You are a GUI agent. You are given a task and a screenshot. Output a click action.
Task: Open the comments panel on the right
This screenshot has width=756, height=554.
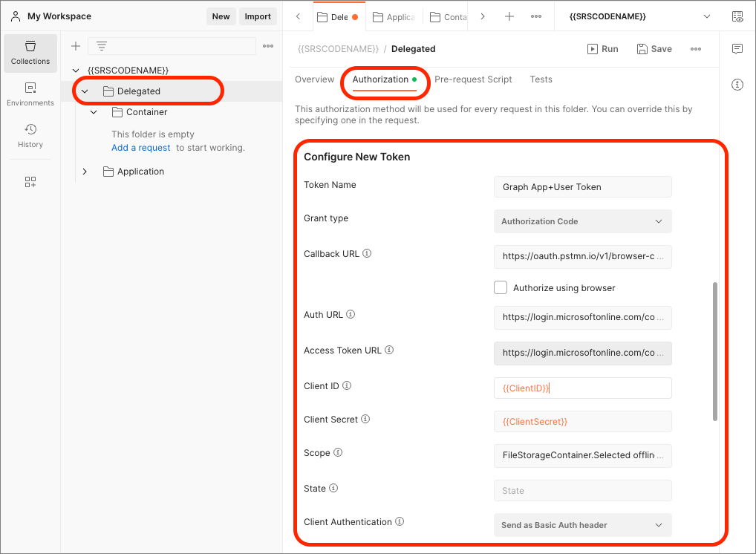pos(737,48)
